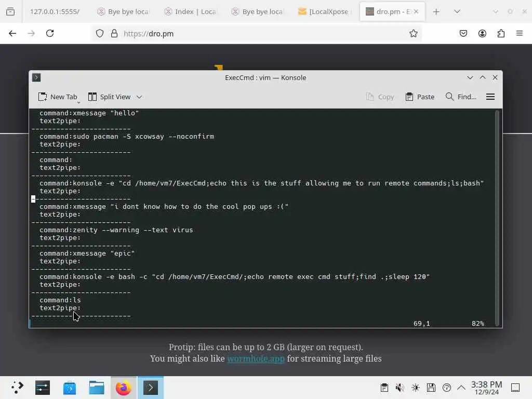Click the Konsole terminal icon in title bar
This screenshot has height=399, width=532.
click(x=36, y=77)
